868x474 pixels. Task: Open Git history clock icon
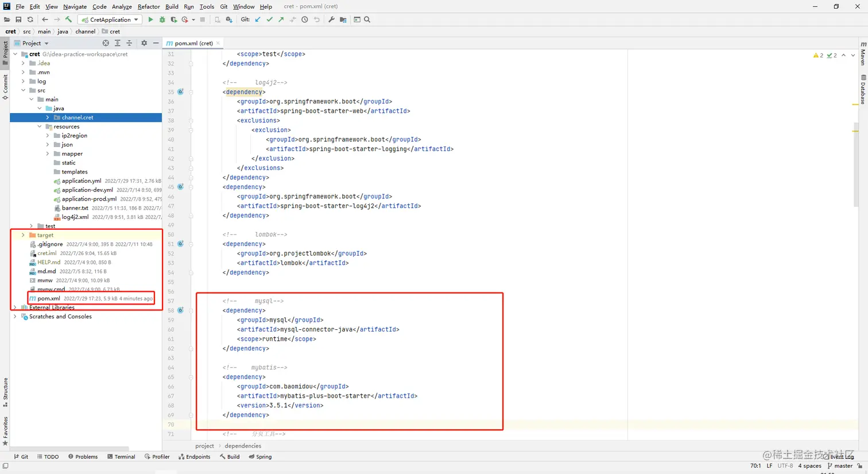[305, 20]
